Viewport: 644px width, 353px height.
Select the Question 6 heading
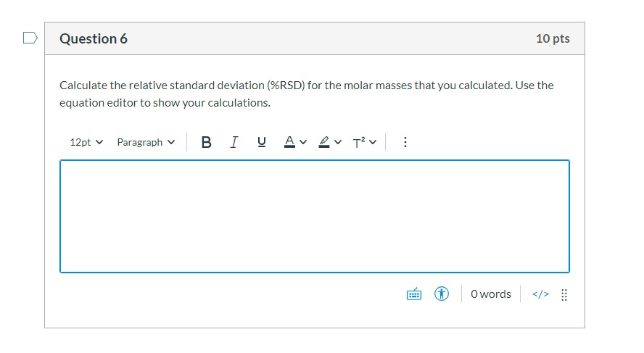[94, 38]
